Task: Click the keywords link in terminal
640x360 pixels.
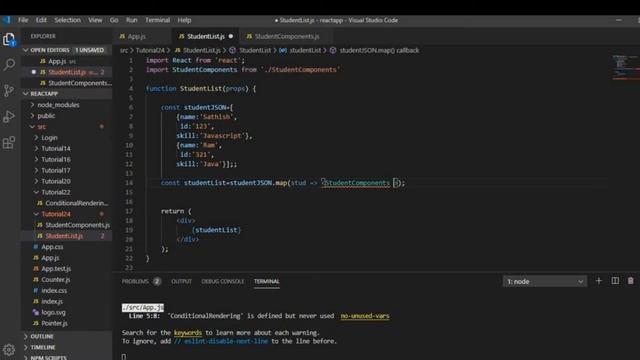Action: pyautogui.click(x=188, y=333)
